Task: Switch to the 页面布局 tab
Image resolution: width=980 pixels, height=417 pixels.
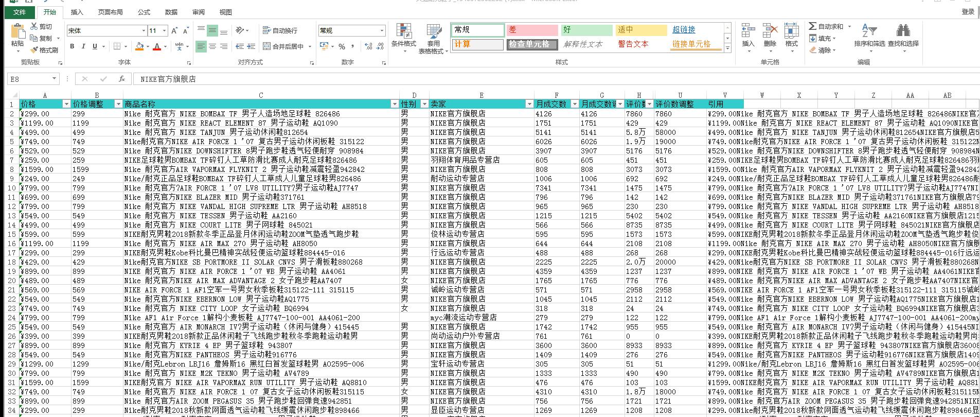Action: coord(111,12)
